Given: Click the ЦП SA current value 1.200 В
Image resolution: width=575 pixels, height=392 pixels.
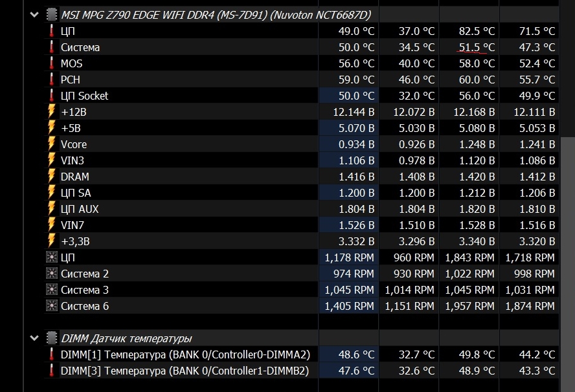Looking at the screenshot, I should click(356, 193).
